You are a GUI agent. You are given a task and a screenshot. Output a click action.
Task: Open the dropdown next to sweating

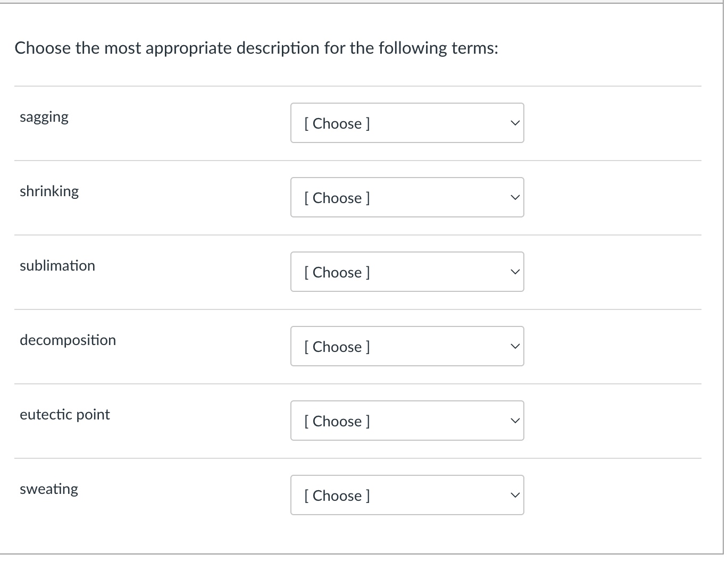pyautogui.click(x=407, y=495)
